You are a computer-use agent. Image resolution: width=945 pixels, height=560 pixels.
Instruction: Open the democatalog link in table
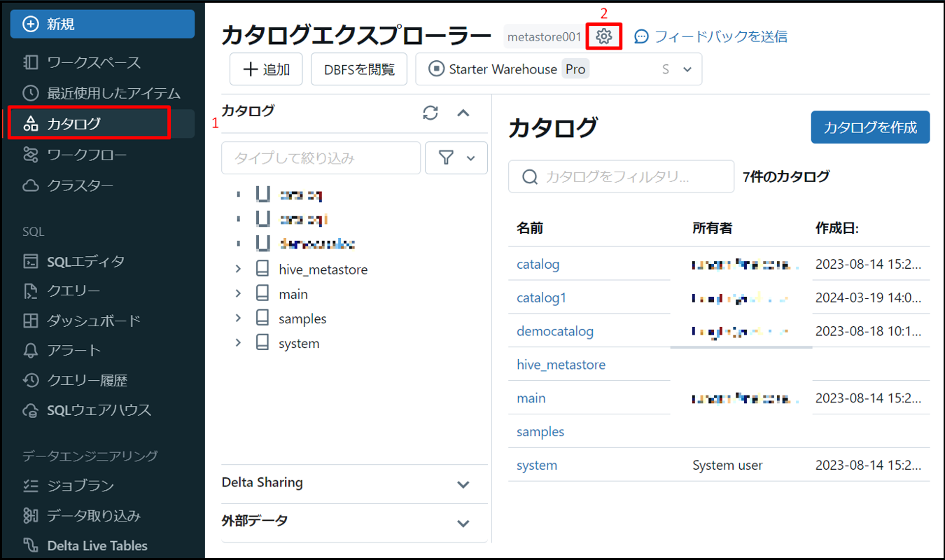coord(554,331)
